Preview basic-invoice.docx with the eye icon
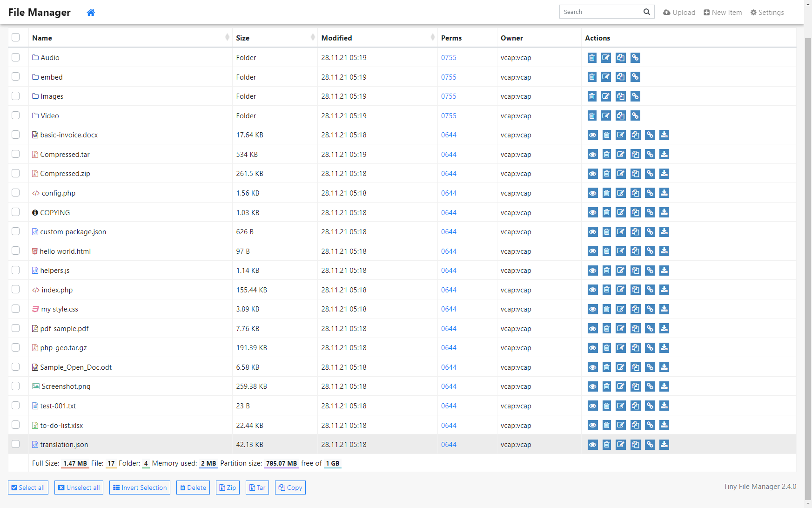The width and height of the screenshot is (812, 508). [592, 135]
